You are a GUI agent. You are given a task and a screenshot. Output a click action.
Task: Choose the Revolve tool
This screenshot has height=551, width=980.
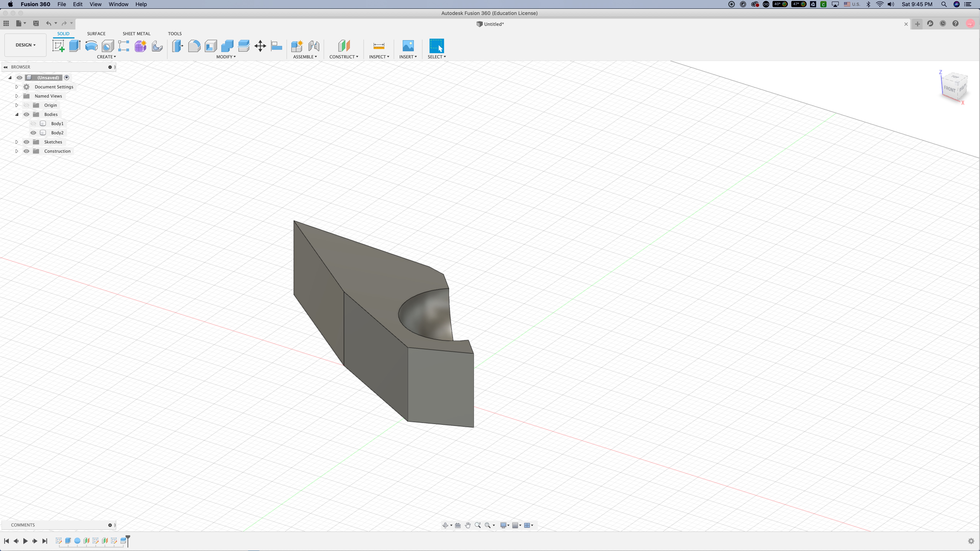click(x=91, y=46)
